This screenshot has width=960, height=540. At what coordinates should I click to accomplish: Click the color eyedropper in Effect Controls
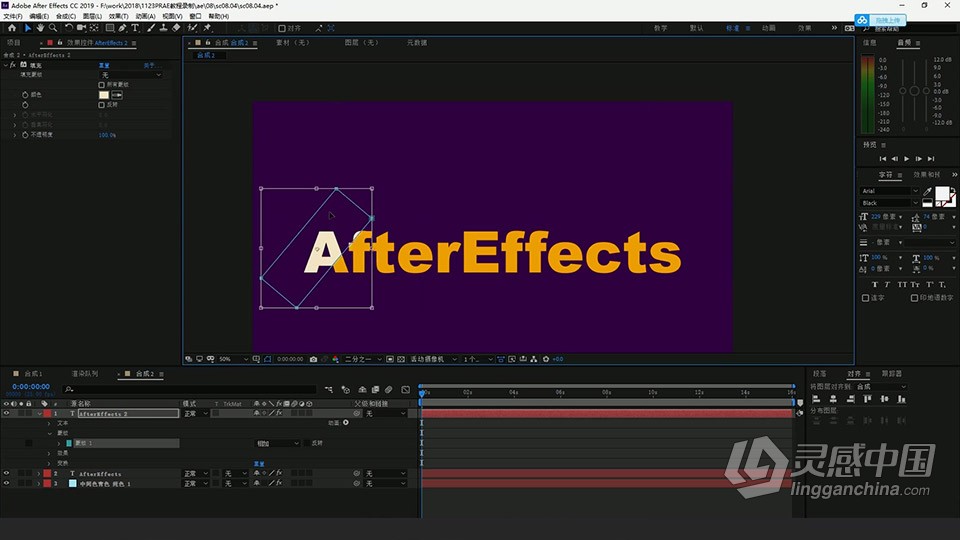[x=117, y=95]
